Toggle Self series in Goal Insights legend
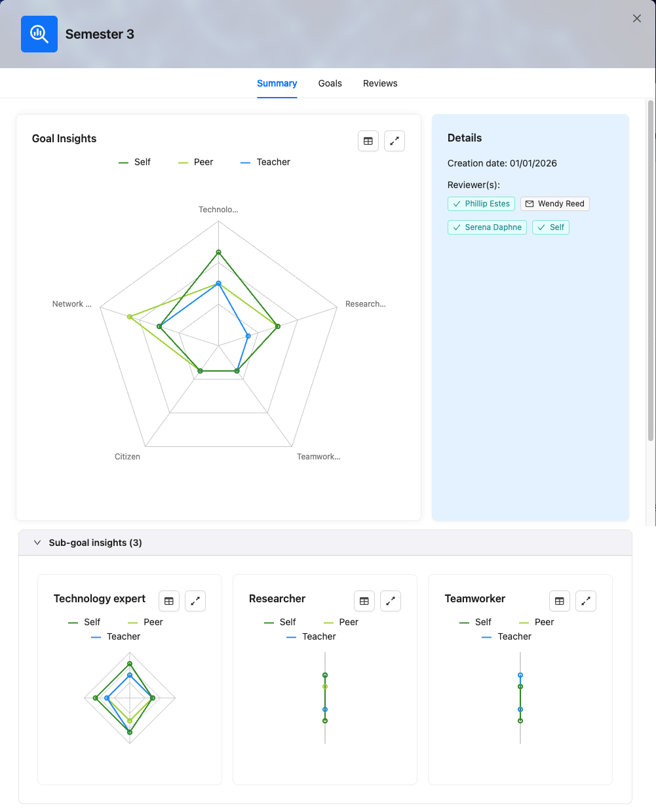The image size is (656, 812). 134,162
